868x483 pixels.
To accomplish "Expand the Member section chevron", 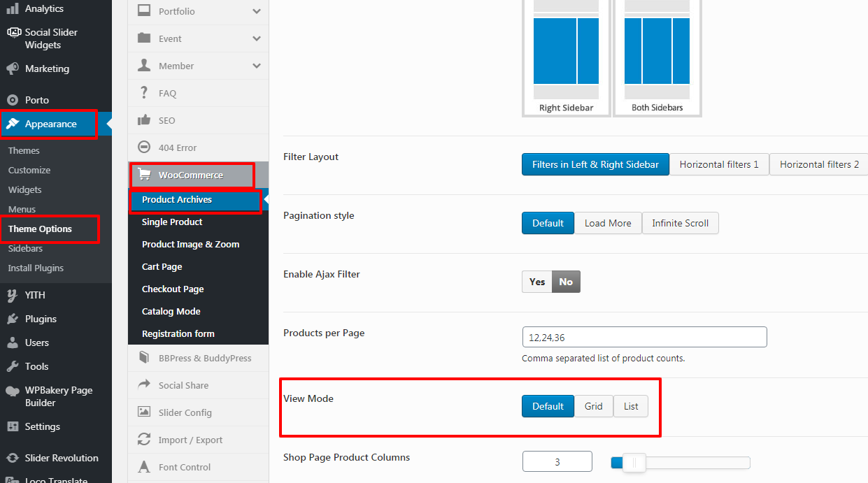I will [x=257, y=66].
